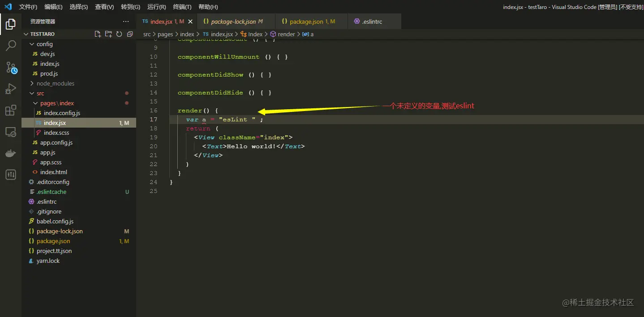The height and width of the screenshot is (317, 644).
Task: Open the 编辑(E) menu
Action: tap(53, 7)
